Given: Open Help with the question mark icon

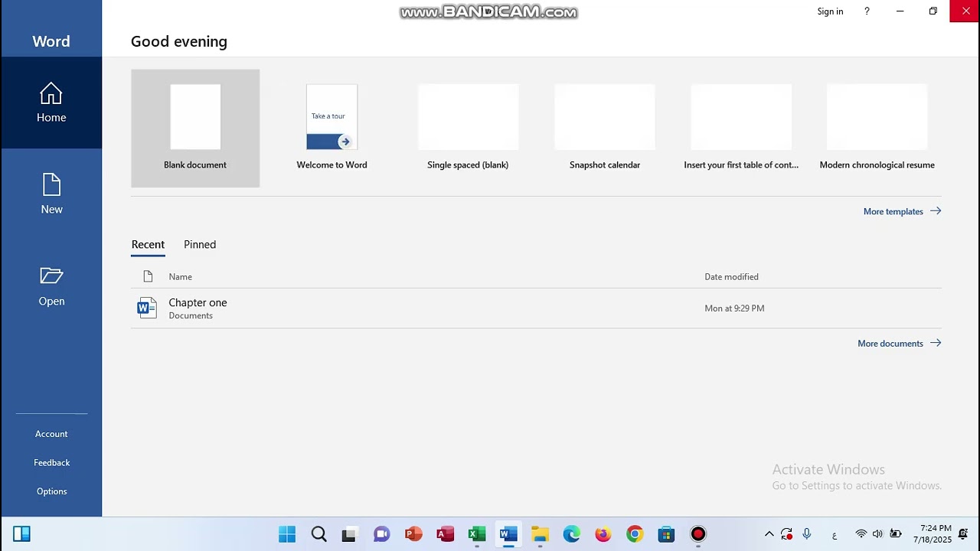Looking at the screenshot, I should point(867,11).
